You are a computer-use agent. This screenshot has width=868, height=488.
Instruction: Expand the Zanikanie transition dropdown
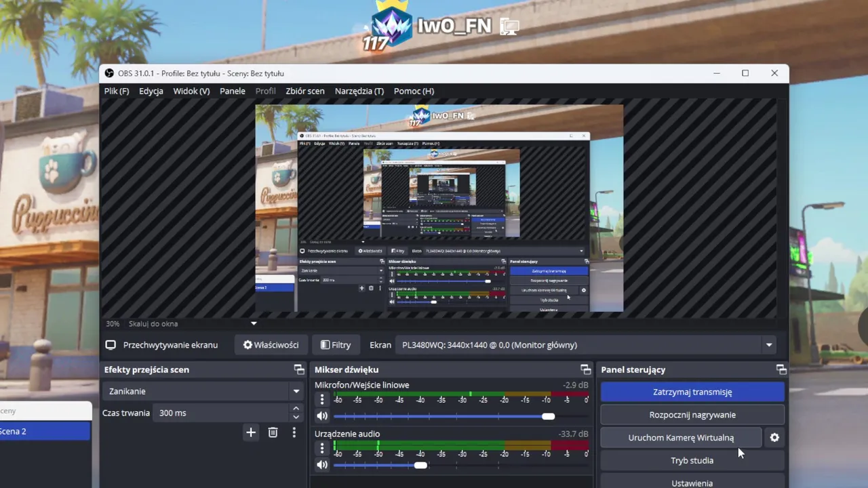tap(202, 391)
